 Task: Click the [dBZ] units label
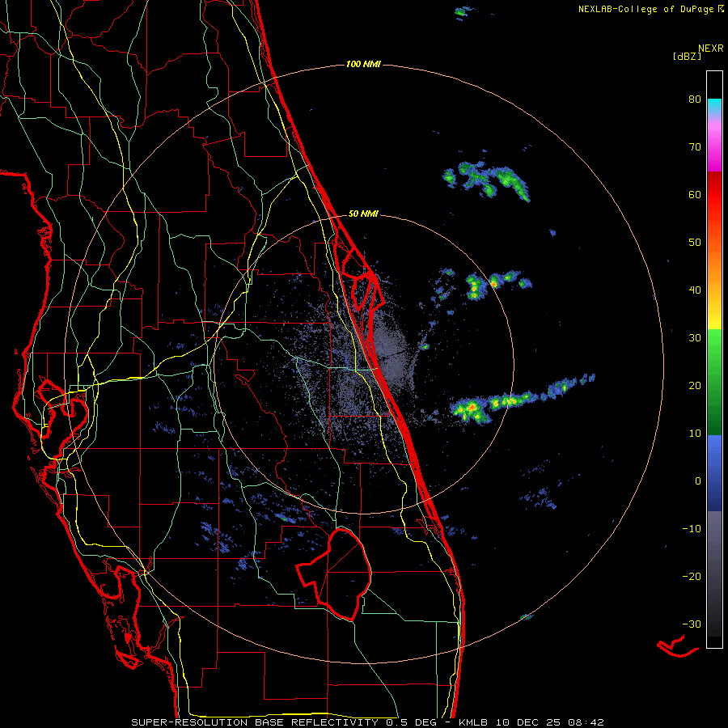click(x=687, y=57)
